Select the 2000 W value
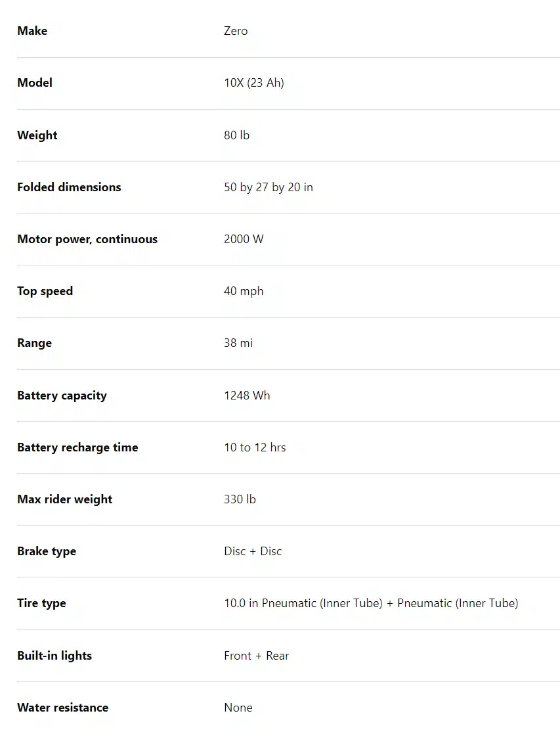 [x=244, y=239]
